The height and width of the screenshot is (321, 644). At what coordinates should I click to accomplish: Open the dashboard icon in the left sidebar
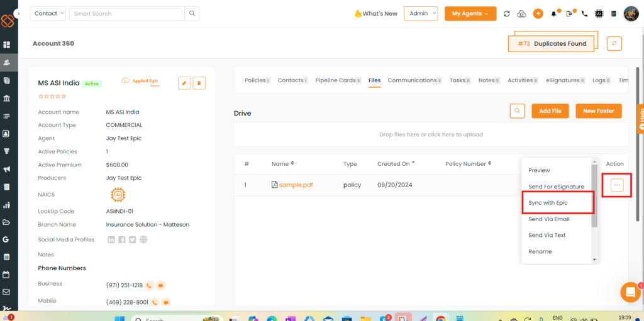pyautogui.click(x=6, y=45)
